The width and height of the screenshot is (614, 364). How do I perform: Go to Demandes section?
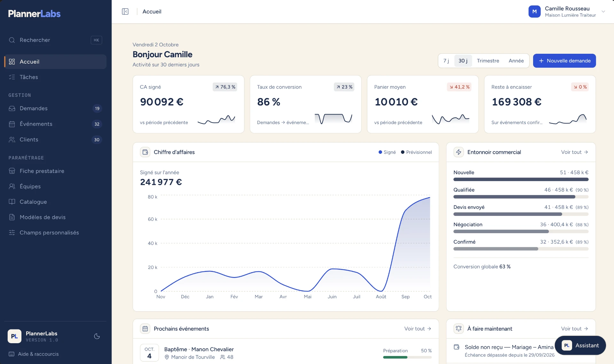click(x=55, y=108)
